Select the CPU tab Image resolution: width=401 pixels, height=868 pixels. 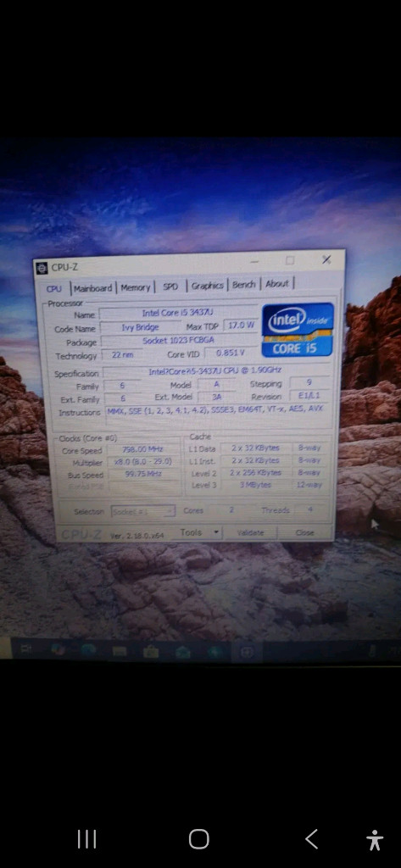(54, 288)
